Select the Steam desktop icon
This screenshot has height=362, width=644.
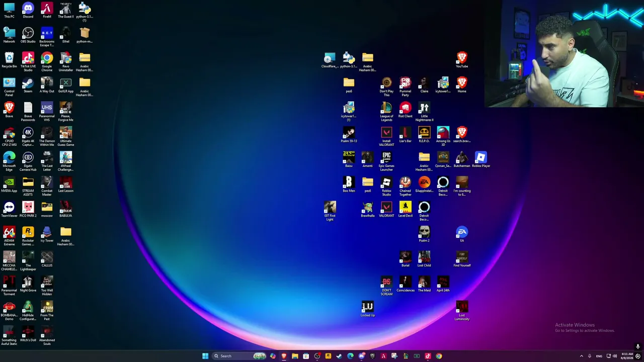coord(28,85)
